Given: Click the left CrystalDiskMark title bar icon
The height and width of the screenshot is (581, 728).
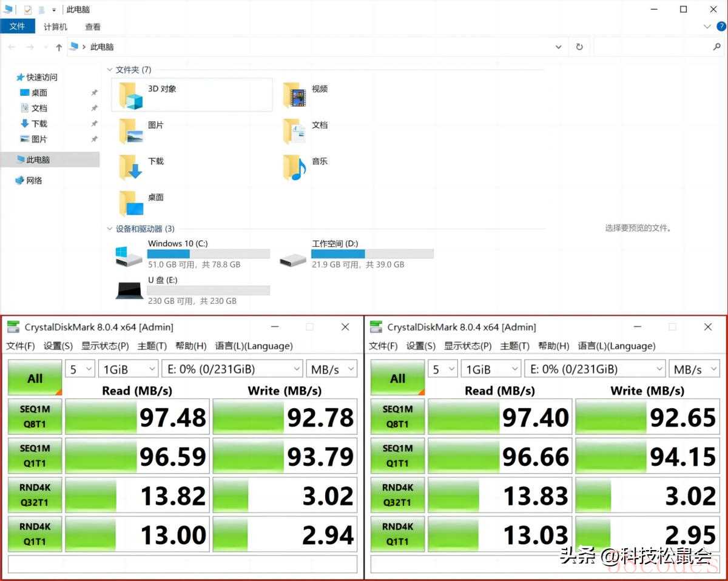Looking at the screenshot, I should [13, 327].
